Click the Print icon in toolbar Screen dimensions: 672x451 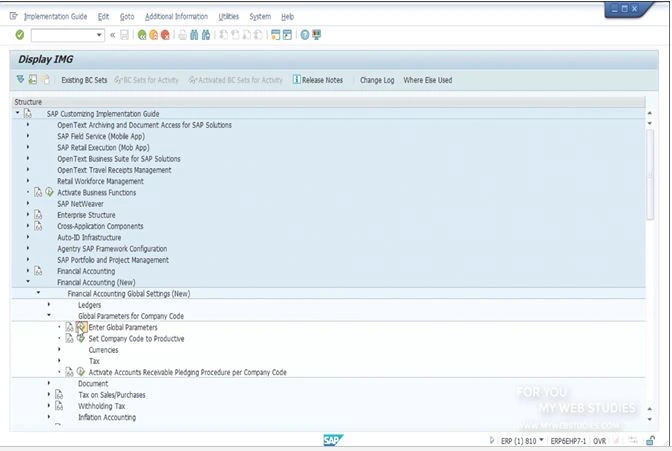coord(183,35)
